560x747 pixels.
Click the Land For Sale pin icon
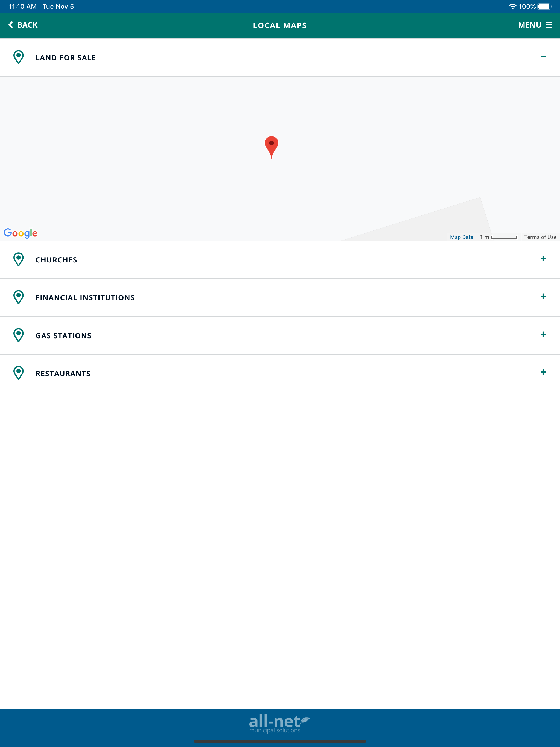coord(19,57)
